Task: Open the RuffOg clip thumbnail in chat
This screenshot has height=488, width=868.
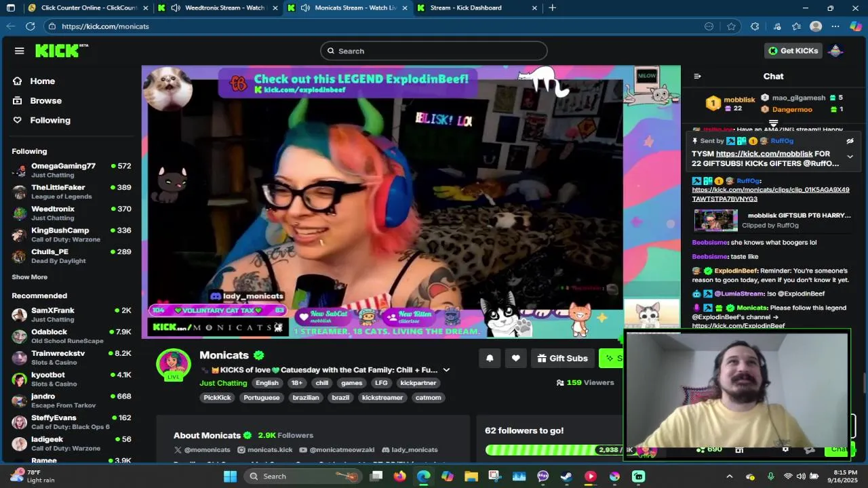Action: click(715, 221)
